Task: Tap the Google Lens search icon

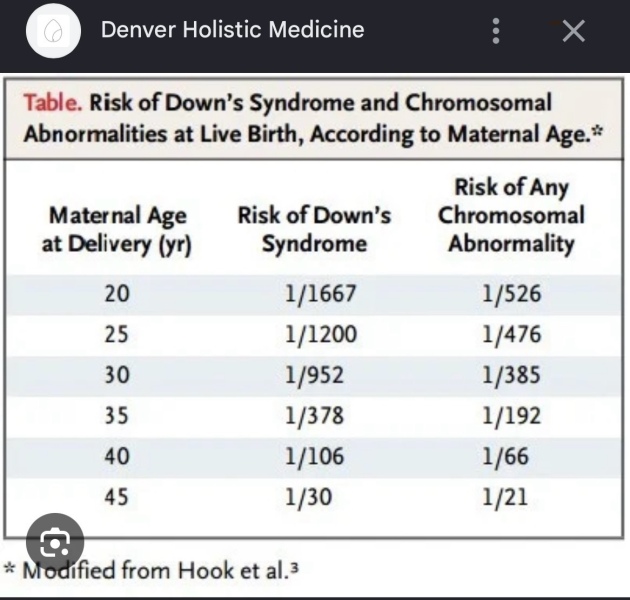Action: pos(55,542)
